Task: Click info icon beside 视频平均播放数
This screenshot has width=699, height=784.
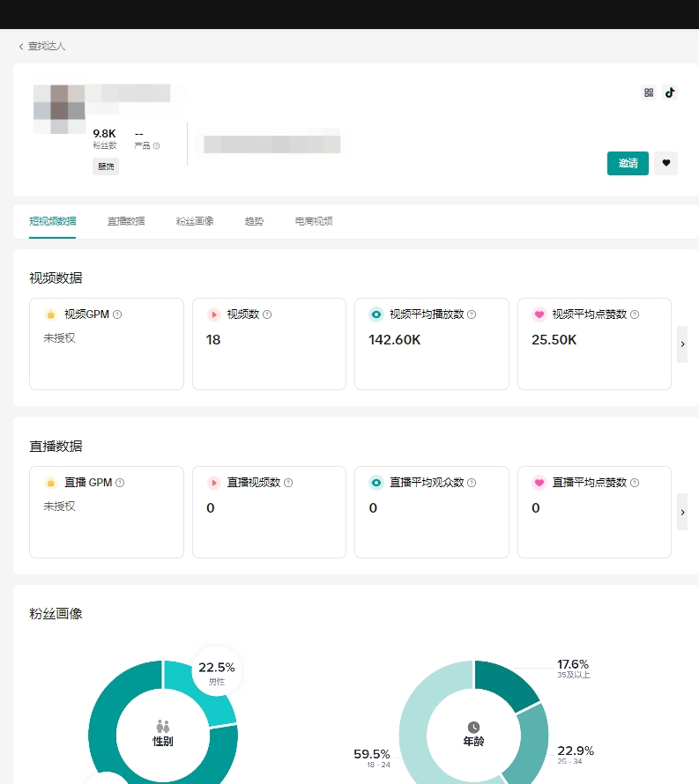Action: [472, 314]
